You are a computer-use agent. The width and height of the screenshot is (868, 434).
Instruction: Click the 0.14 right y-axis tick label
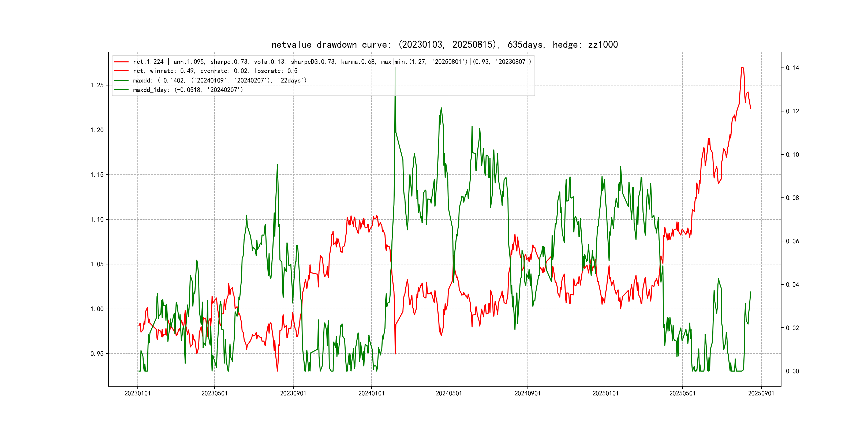[792, 68]
